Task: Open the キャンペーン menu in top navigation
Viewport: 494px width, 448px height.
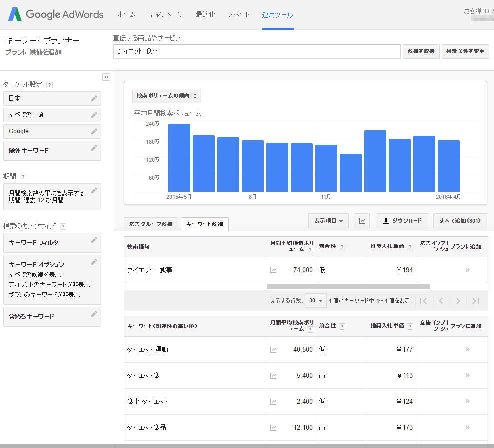Action: [166, 15]
